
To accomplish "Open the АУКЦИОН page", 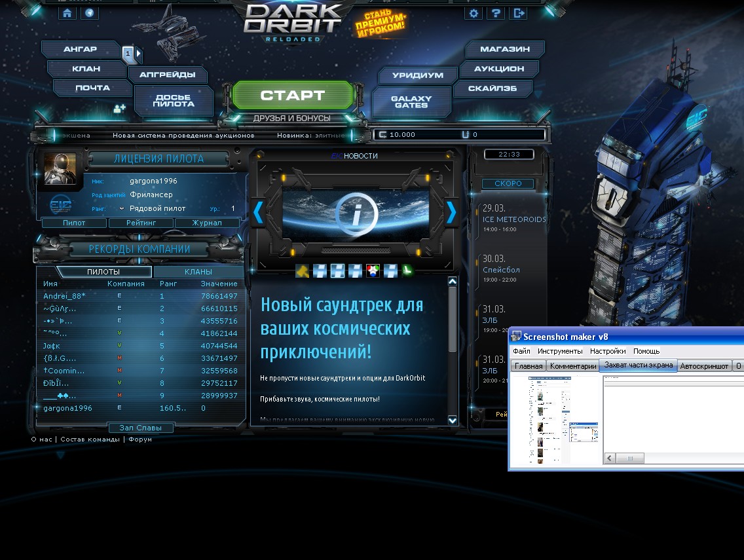I will (499, 69).
